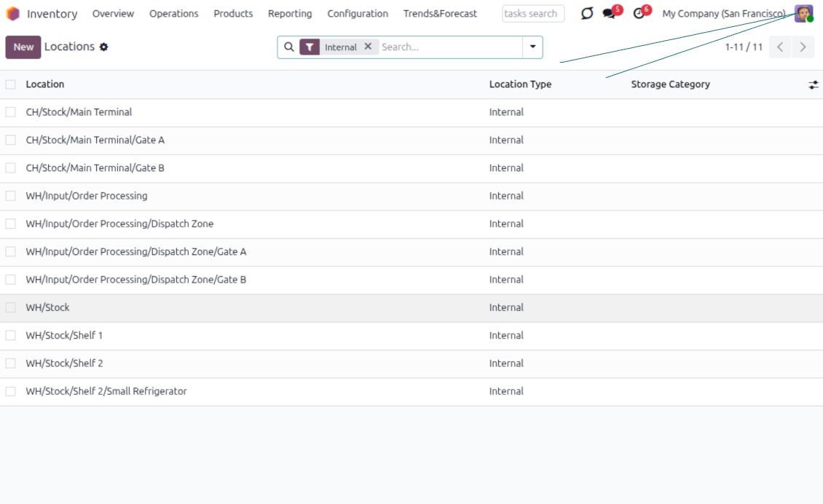Click the tasks search input field

532,14
